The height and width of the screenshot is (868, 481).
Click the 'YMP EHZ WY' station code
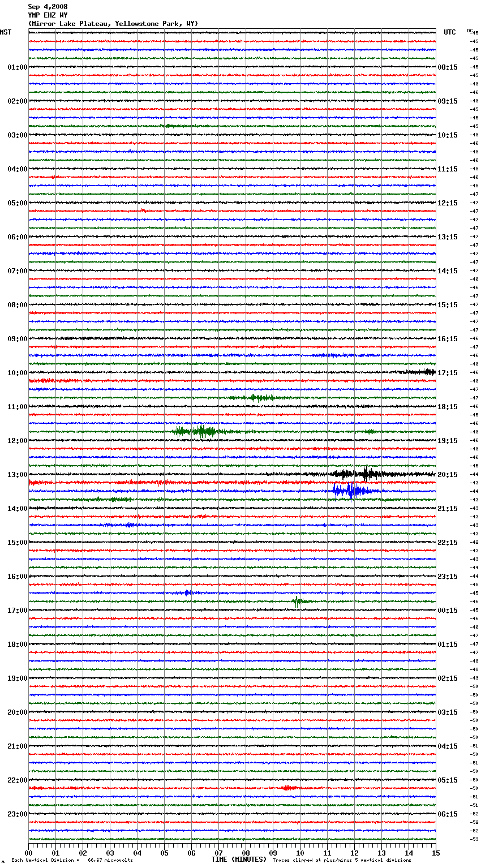[x=48, y=15]
